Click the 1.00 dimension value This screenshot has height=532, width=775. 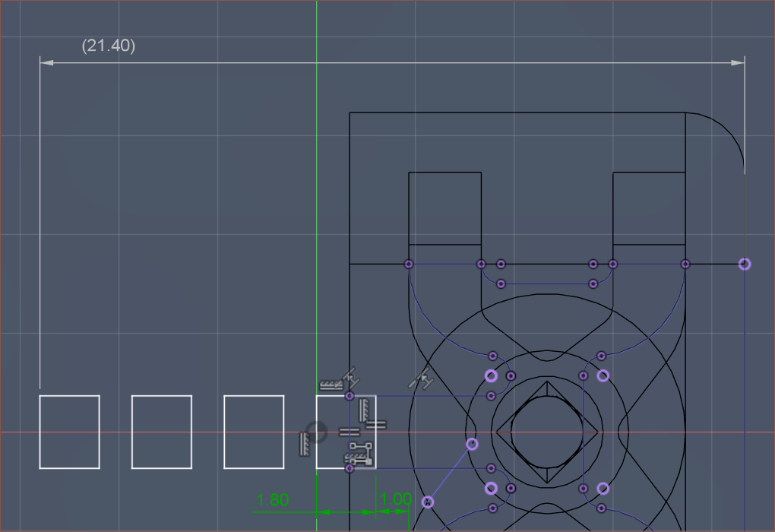coord(395,499)
